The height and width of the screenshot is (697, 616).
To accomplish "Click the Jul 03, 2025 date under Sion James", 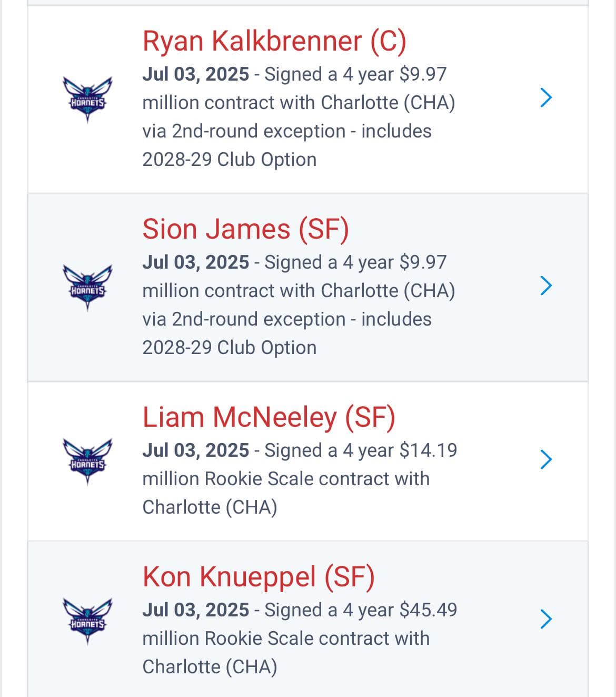I will click(196, 262).
